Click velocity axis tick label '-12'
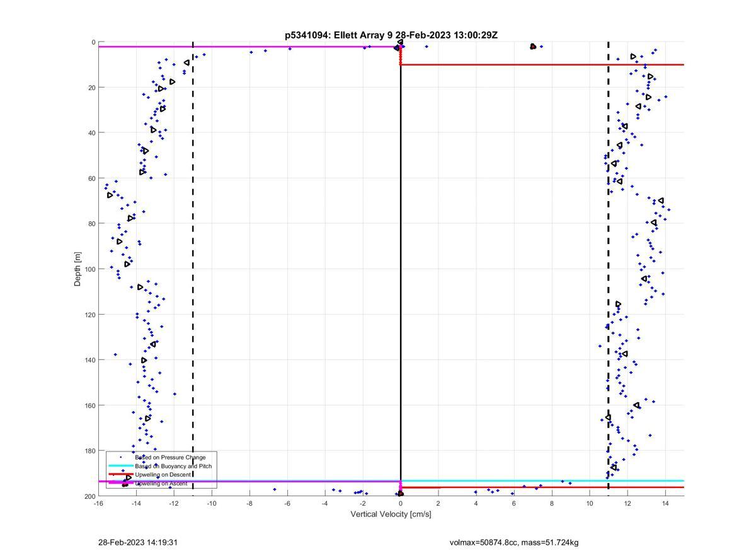 point(174,503)
